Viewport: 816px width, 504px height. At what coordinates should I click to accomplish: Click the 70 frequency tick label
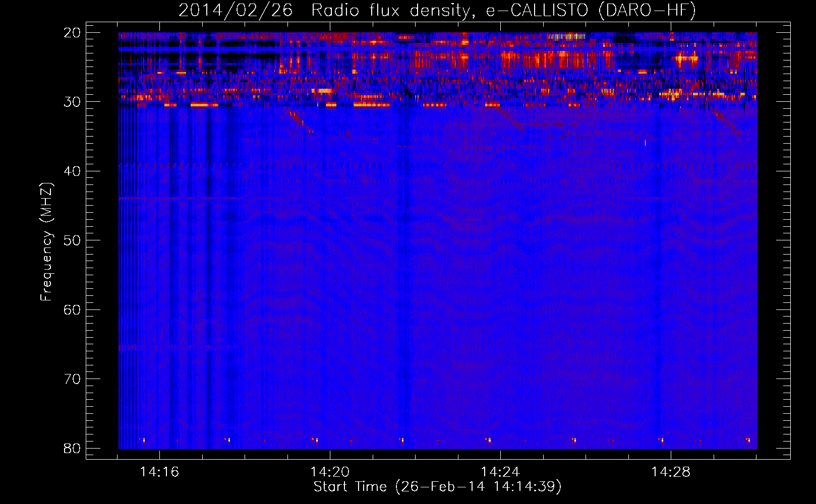(x=72, y=379)
